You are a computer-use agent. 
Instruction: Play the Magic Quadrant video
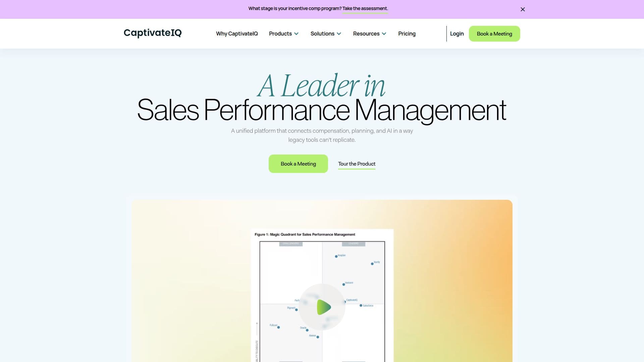(x=322, y=307)
